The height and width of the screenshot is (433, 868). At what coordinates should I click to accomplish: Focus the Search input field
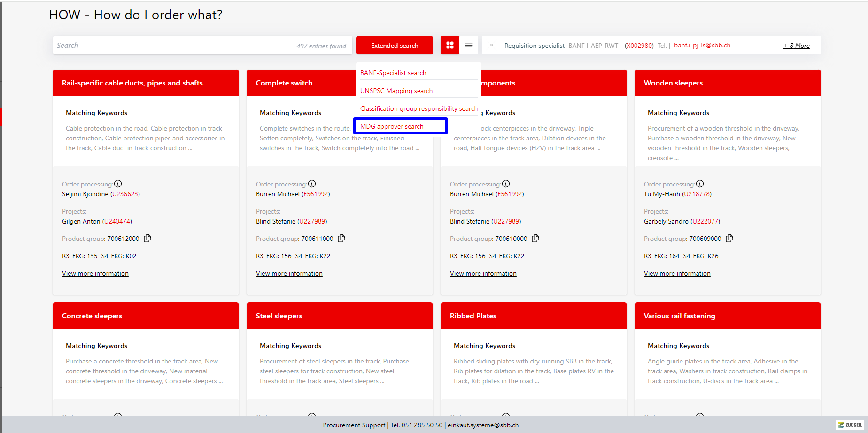coord(174,46)
